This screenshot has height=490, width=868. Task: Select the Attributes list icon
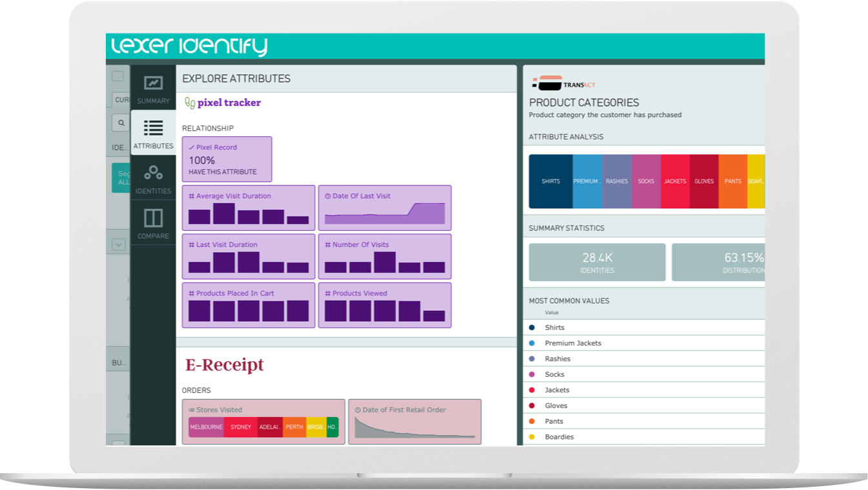153,128
